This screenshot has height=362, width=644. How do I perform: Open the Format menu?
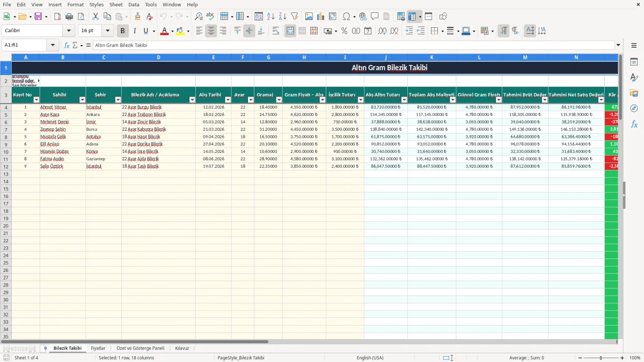(76, 4)
